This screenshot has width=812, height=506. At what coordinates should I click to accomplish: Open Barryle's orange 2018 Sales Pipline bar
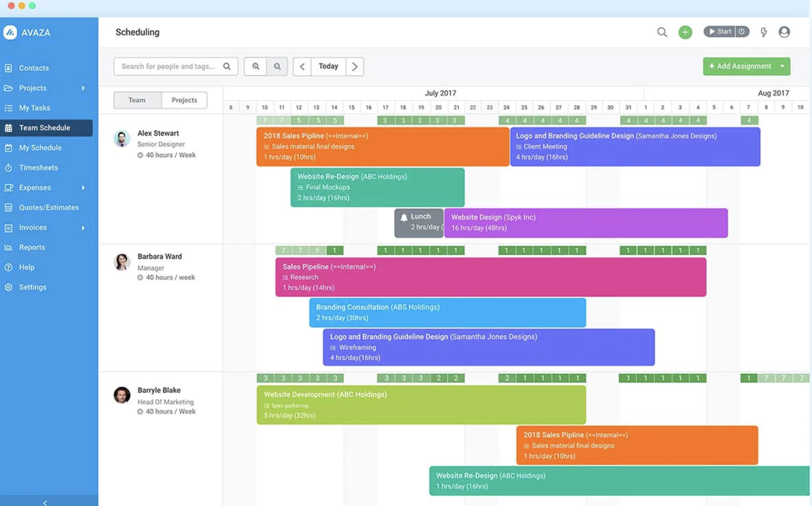tap(637, 445)
